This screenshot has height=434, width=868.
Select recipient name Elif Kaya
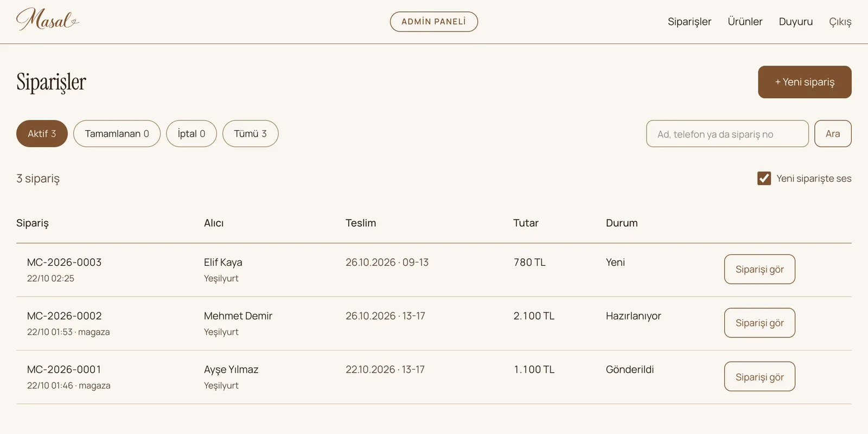click(x=223, y=263)
